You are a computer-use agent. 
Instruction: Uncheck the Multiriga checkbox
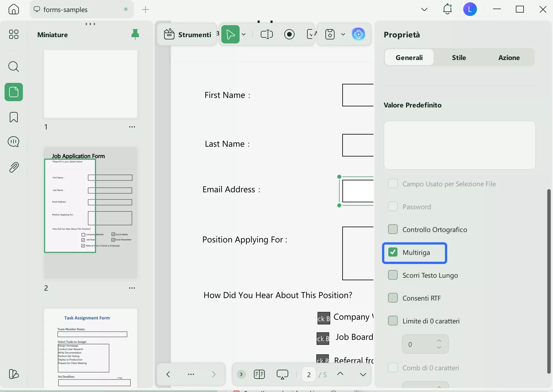pos(393,252)
